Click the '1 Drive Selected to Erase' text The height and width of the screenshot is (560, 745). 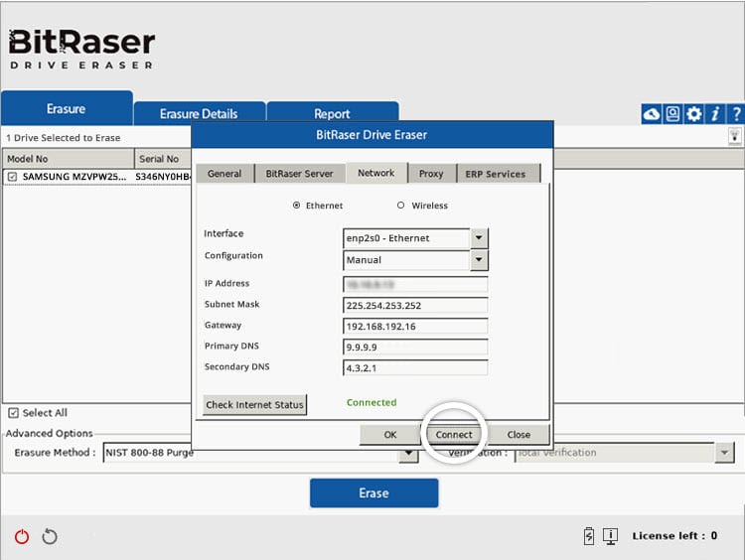(64, 138)
